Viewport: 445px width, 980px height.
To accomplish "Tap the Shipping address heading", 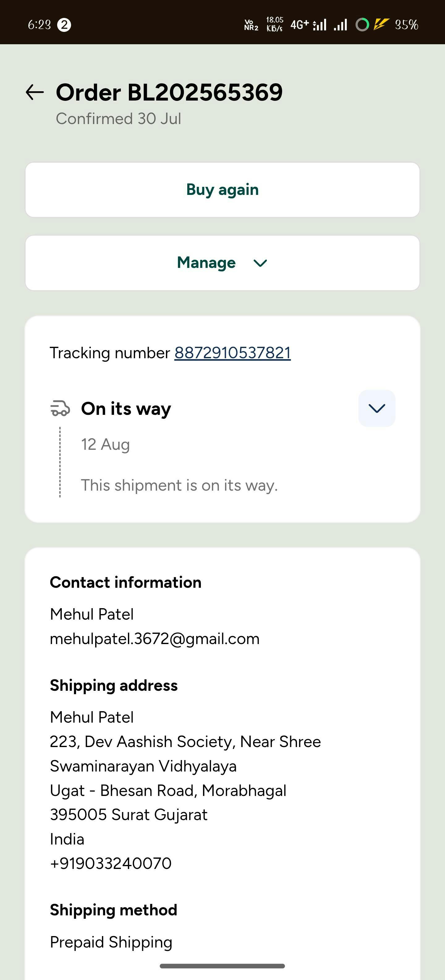I will 114,686.
